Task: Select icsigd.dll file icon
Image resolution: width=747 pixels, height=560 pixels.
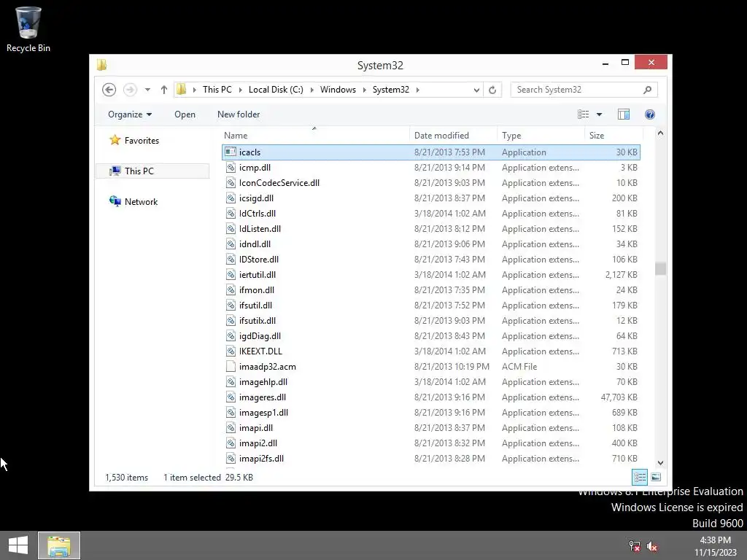Action: coord(231,198)
